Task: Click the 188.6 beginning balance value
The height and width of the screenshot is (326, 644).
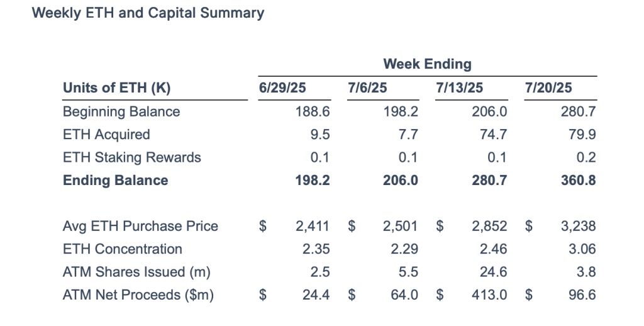Action: tap(313, 112)
